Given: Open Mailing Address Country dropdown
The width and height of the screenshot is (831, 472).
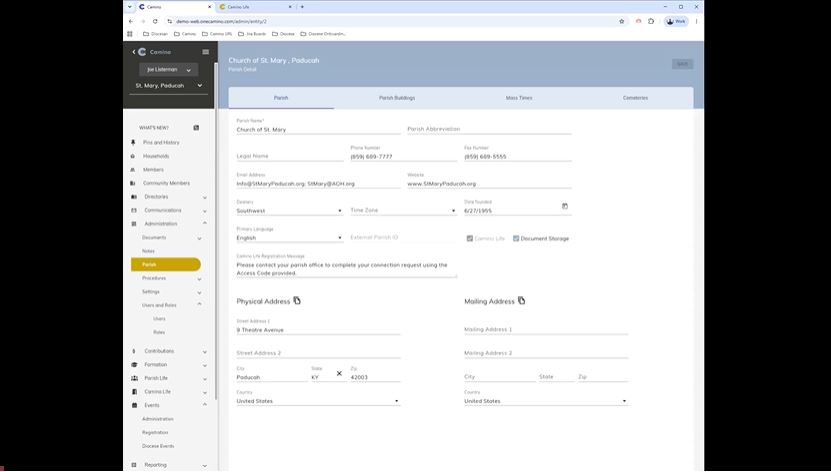Looking at the screenshot, I should click(546, 401).
